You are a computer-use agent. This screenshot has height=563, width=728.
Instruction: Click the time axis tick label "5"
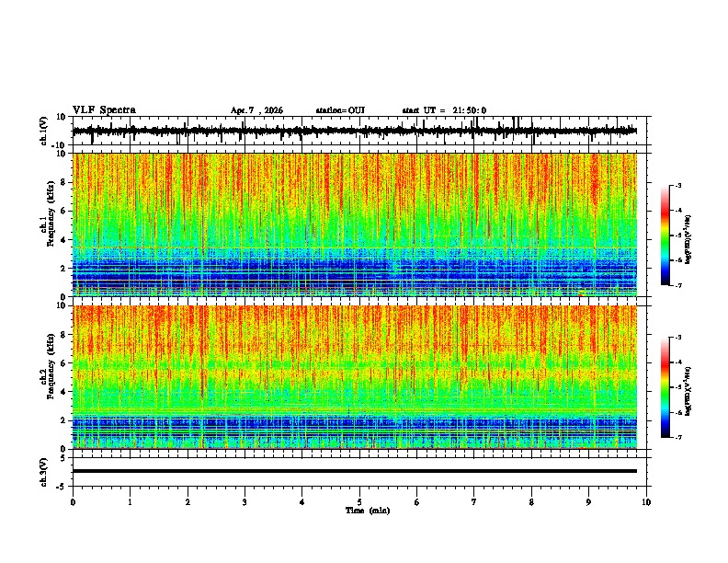pyautogui.click(x=359, y=502)
